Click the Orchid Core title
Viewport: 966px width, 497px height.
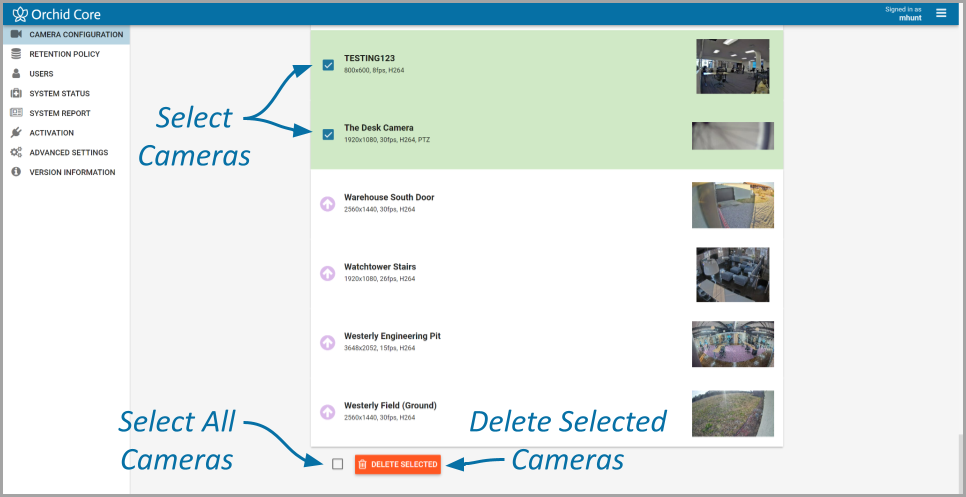65,14
